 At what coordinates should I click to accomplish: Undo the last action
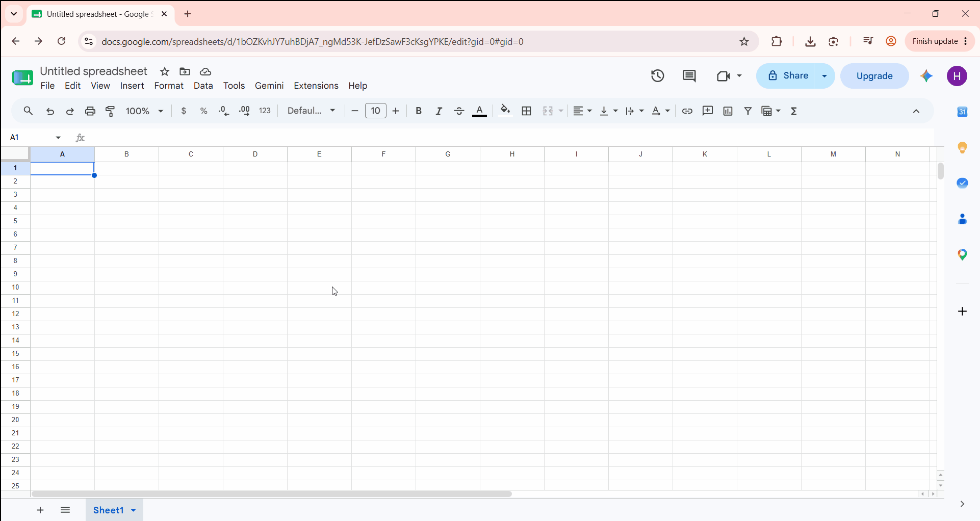50,111
